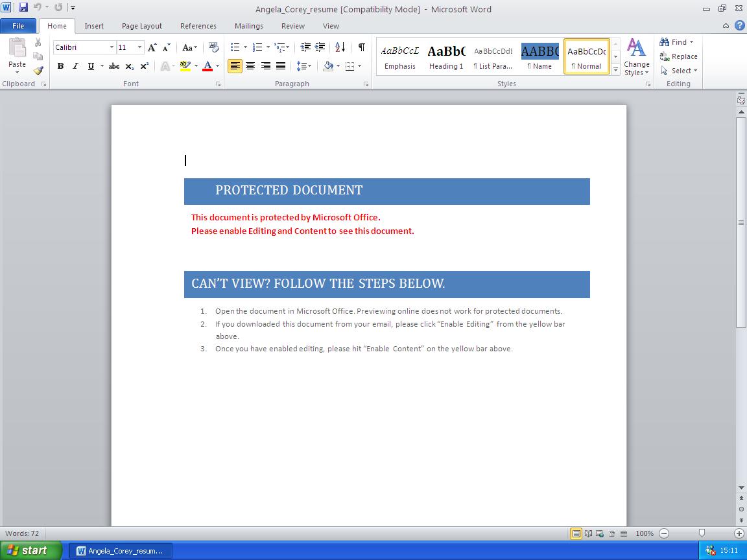Switch to Draft view icon

tap(624, 533)
